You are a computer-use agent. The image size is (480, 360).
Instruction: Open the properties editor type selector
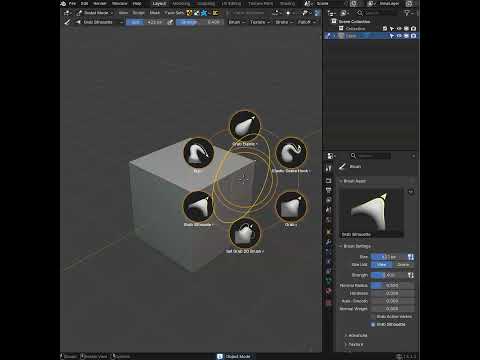click(331, 156)
